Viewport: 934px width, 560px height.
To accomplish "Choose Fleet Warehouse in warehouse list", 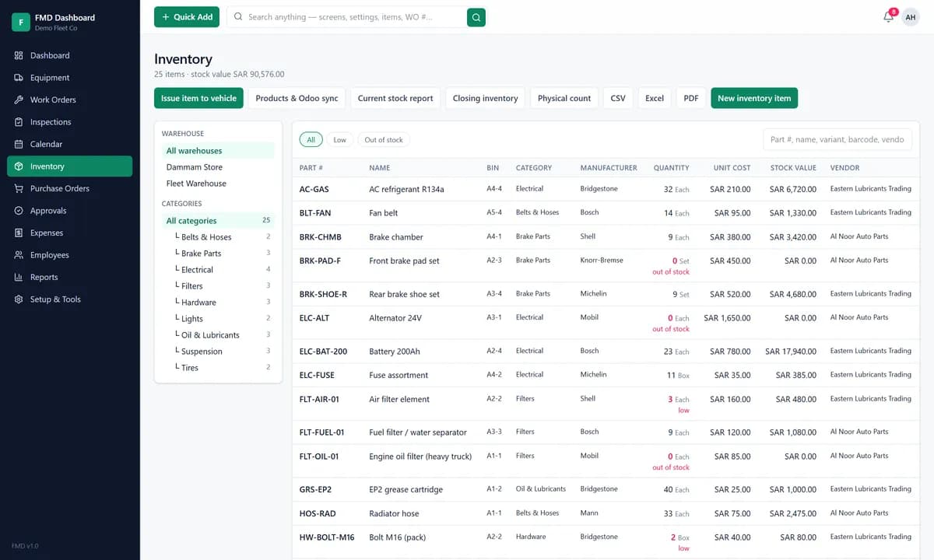I will click(x=219, y=184).
